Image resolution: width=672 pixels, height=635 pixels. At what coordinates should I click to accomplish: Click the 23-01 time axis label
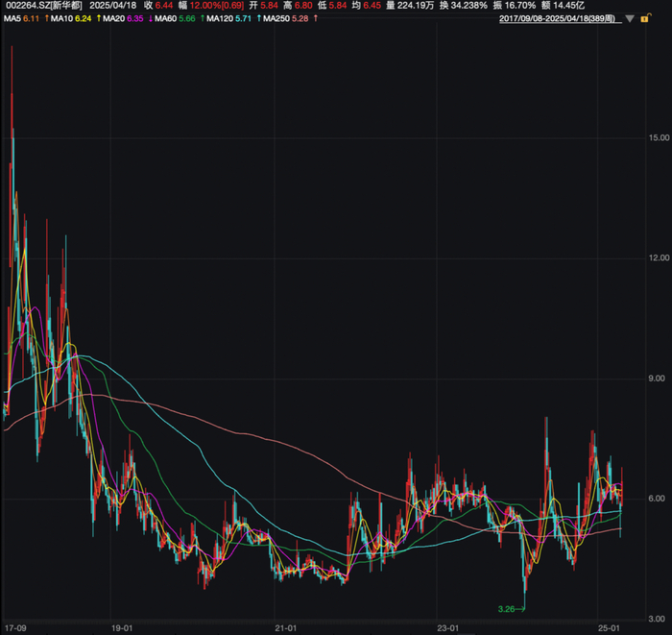[x=448, y=628]
